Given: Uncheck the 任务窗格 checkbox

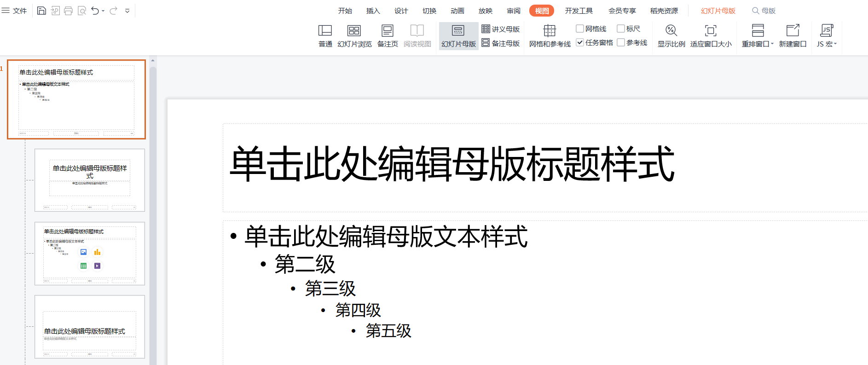Looking at the screenshot, I should [x=580, y=42].
